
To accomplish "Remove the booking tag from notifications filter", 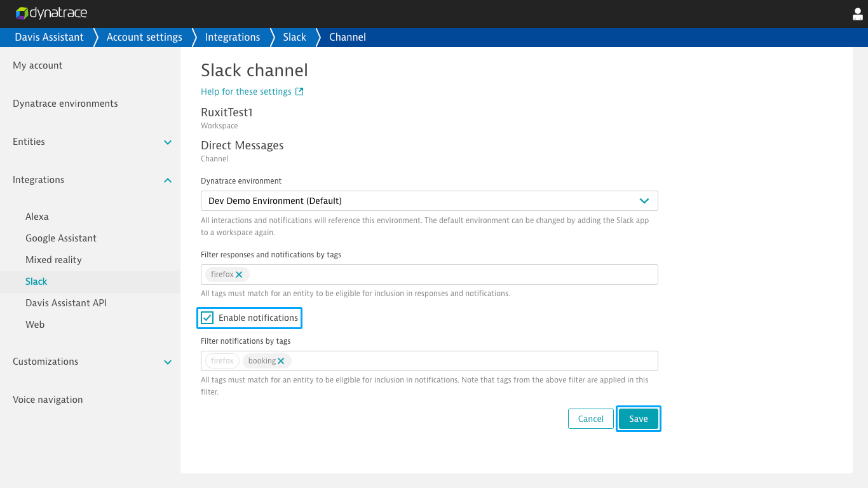I will [281, 361].
